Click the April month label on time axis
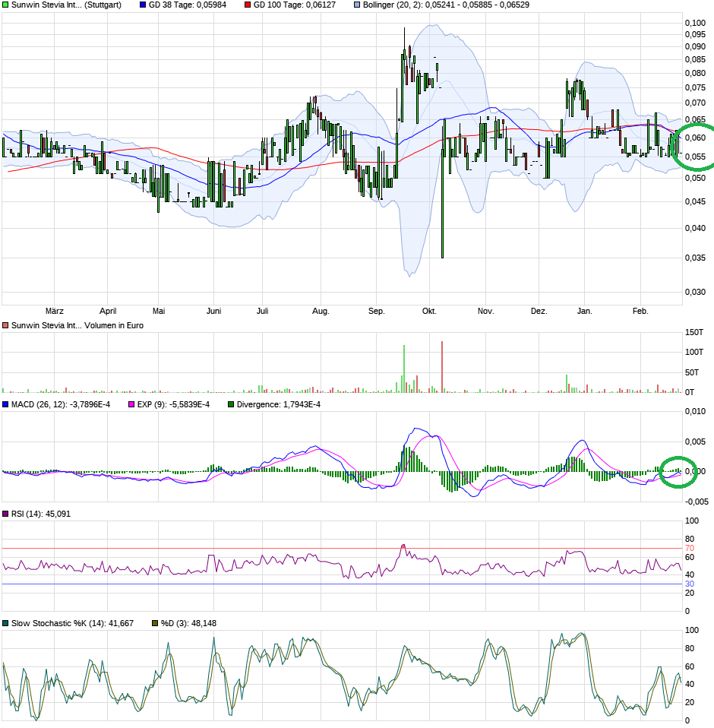 click(108, 311)
